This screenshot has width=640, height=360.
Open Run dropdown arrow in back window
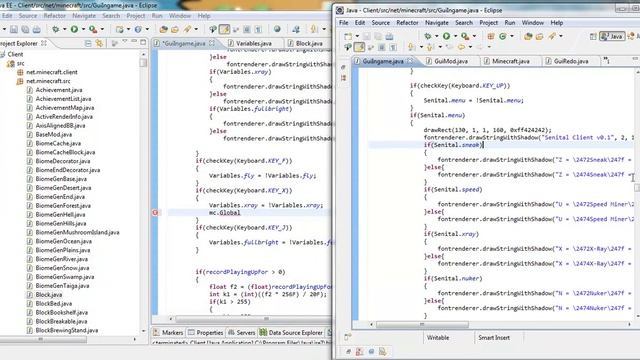tap(83, 29)
